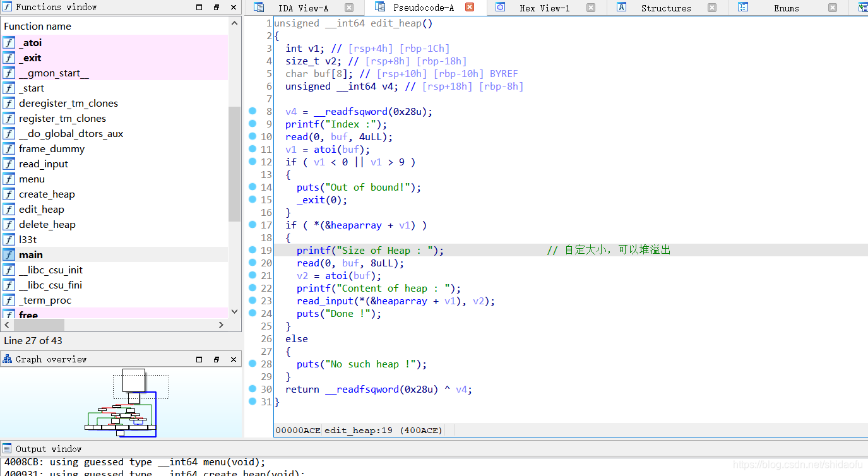This screenshot has width=868, height=476.
Task: Click the functions list vertical scrollbar thumb
Action: click(x=235, y=164)
